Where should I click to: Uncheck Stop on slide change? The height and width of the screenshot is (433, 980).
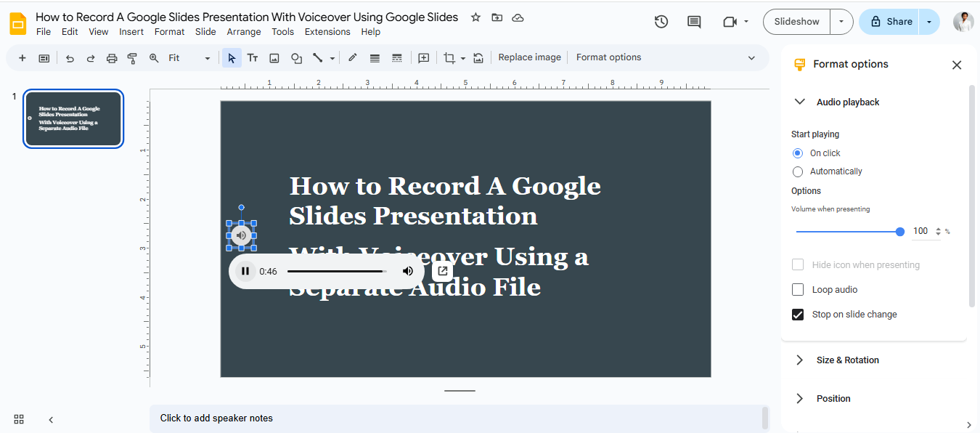point(798,315)
